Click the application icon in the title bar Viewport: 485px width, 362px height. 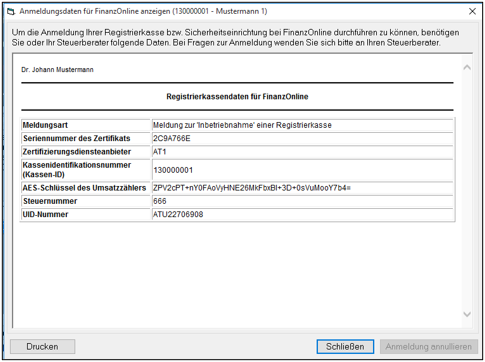[11, 12]
